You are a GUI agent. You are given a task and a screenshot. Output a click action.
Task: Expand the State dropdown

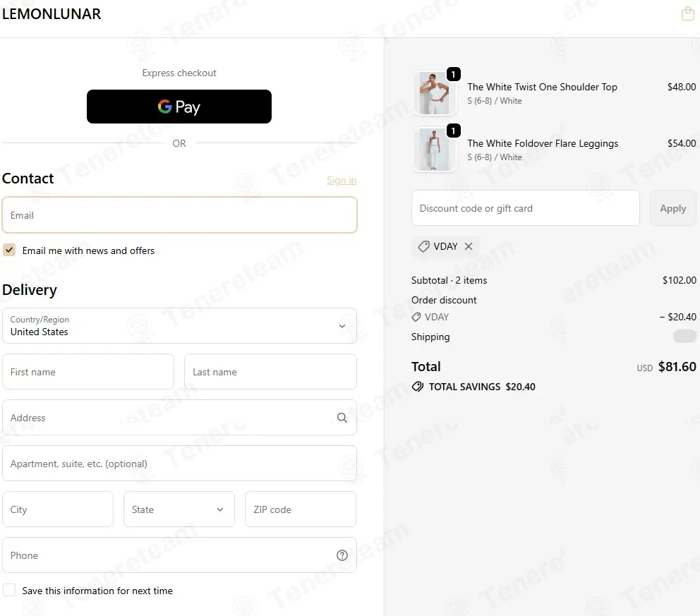tap(179, 509)
